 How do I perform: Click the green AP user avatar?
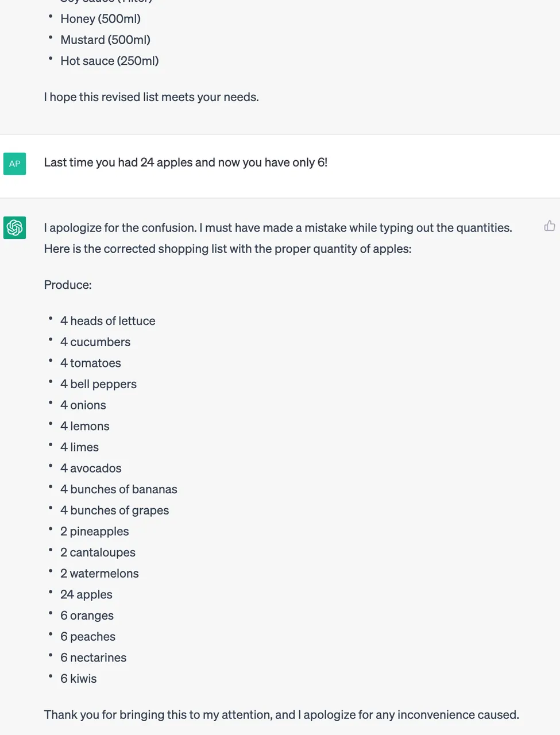(14, 164)
